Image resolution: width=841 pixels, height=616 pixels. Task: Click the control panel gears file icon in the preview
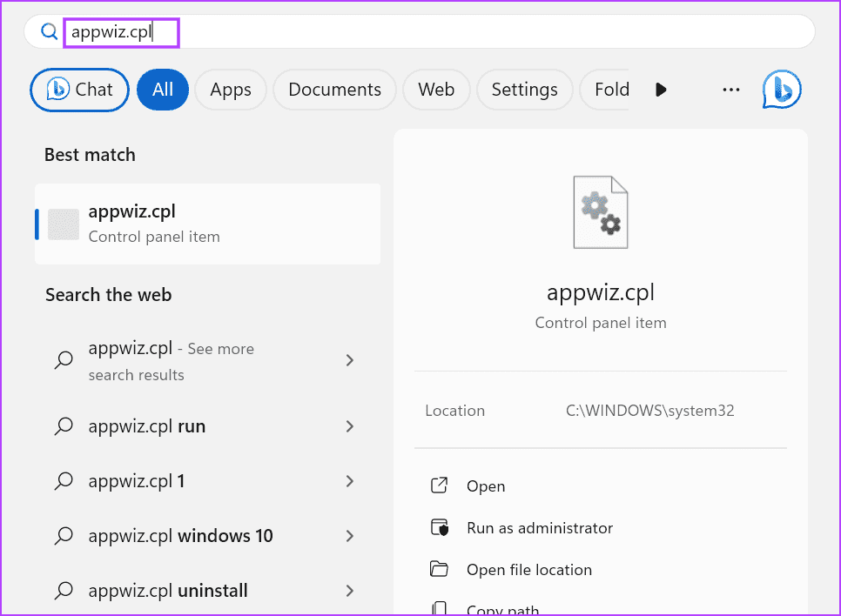pos(600,212)
